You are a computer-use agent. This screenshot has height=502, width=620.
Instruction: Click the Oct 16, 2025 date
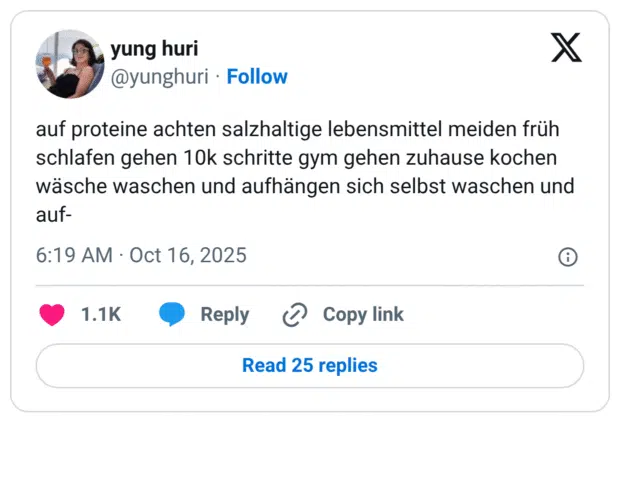point(188,256)
